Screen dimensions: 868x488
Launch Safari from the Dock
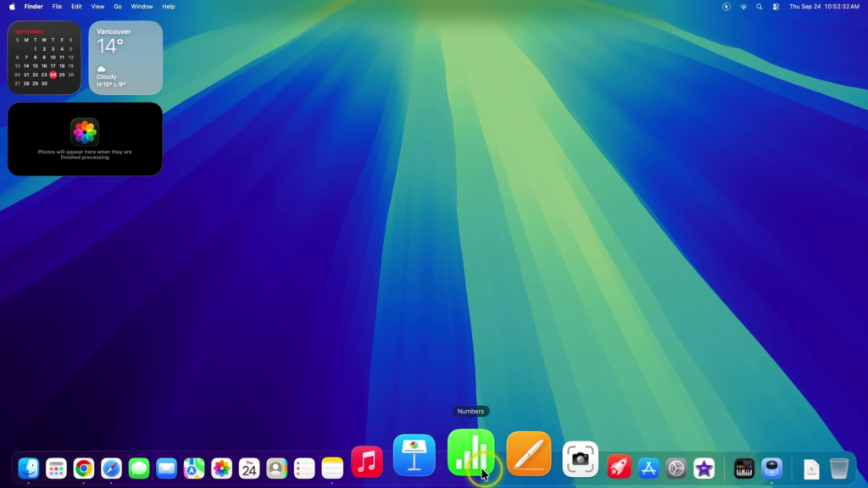111,469
